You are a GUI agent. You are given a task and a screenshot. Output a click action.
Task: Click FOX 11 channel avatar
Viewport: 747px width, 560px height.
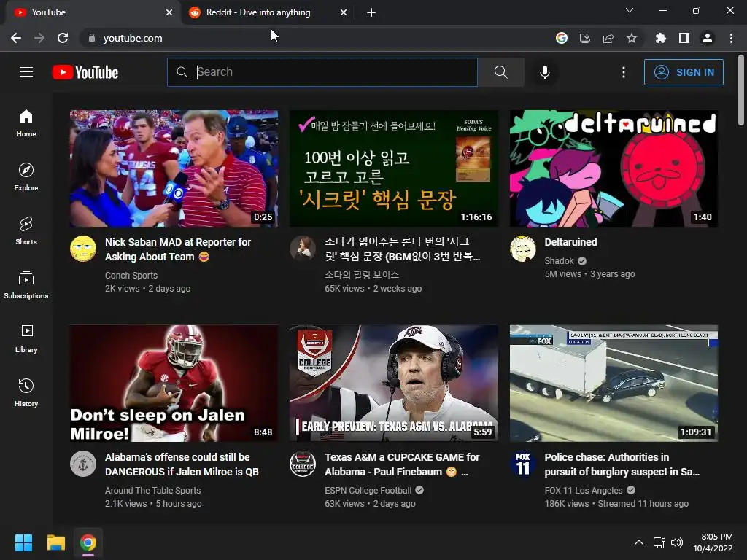(522, 464)
